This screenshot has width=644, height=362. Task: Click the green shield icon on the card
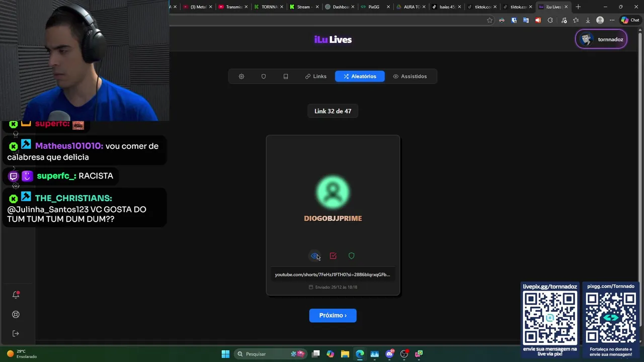pyautogui.click(x=352, y=256)
